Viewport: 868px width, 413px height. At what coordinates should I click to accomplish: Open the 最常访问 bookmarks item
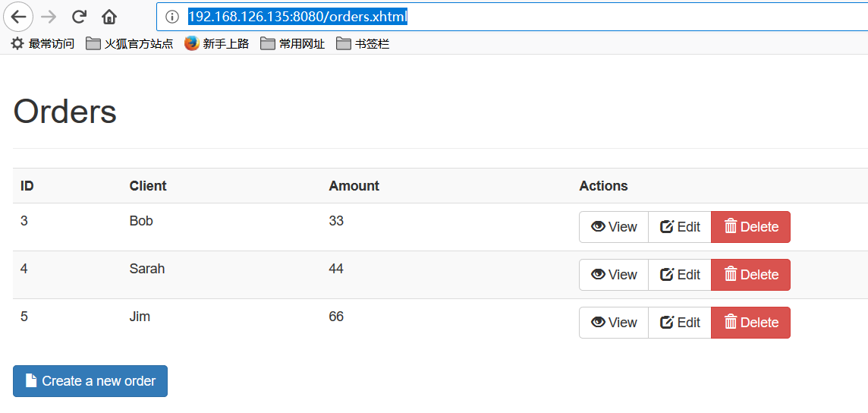tap(42, 44)
